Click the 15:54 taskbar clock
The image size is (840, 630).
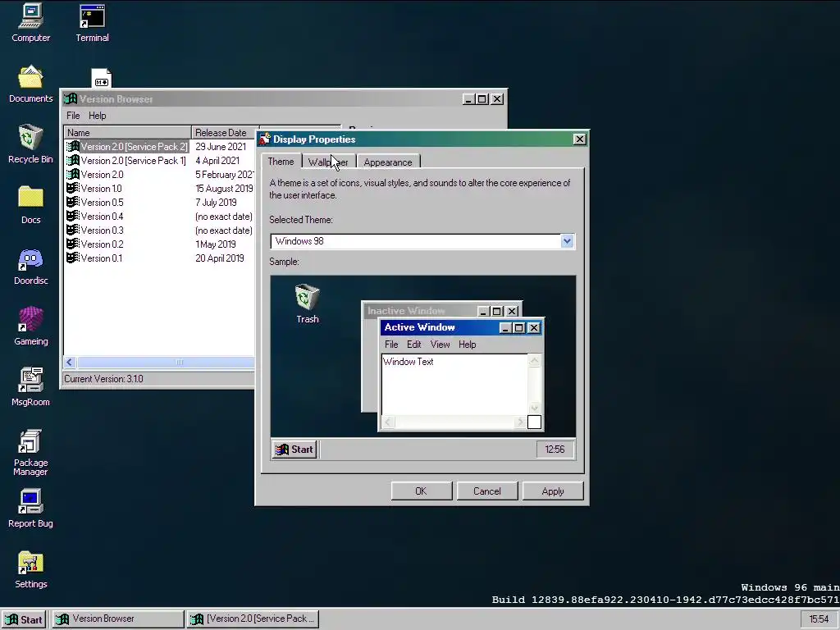(x=819, y=619)
